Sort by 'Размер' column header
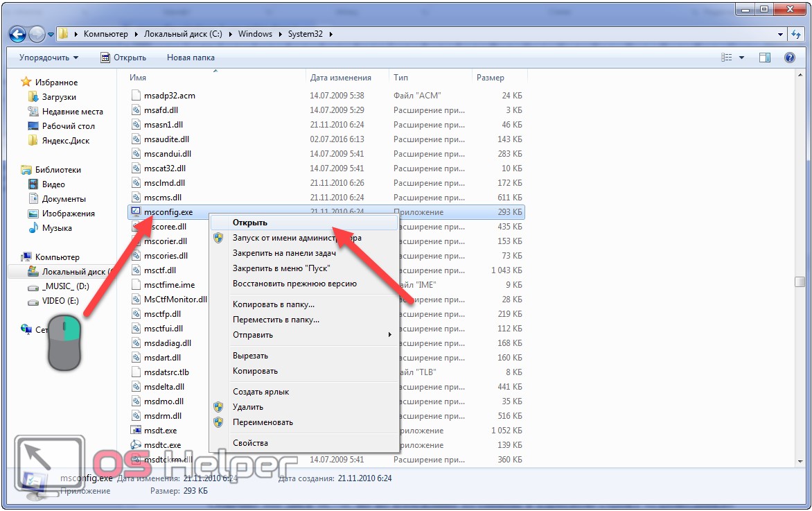Viewport: 812px width, 511px height. (x=491, y=77)
